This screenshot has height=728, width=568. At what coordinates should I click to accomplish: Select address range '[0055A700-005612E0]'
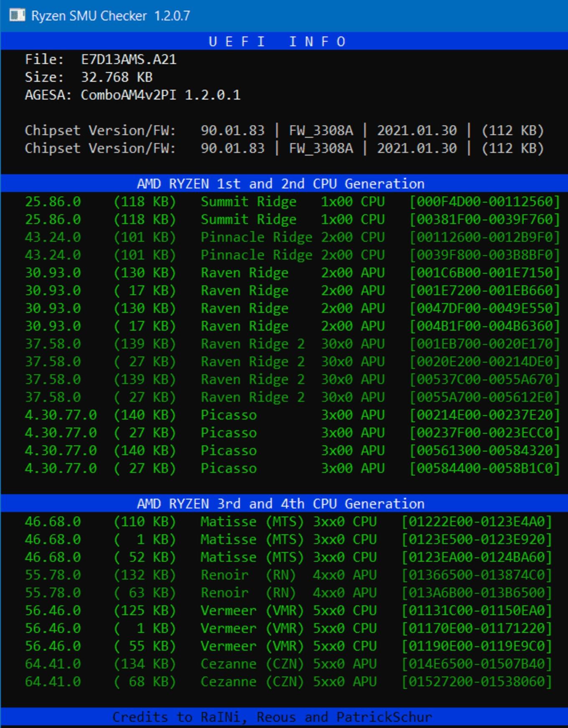tap(484, 397)
